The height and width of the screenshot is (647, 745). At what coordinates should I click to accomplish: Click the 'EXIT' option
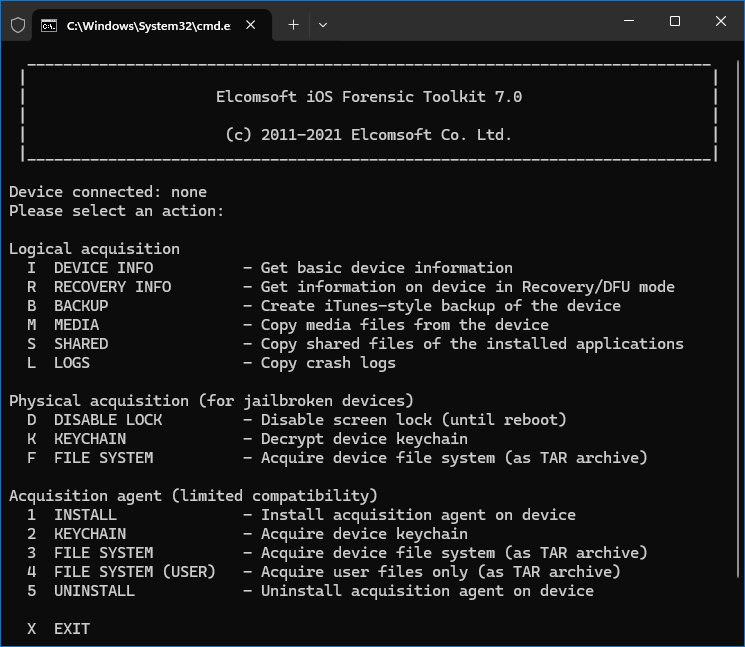72,629
